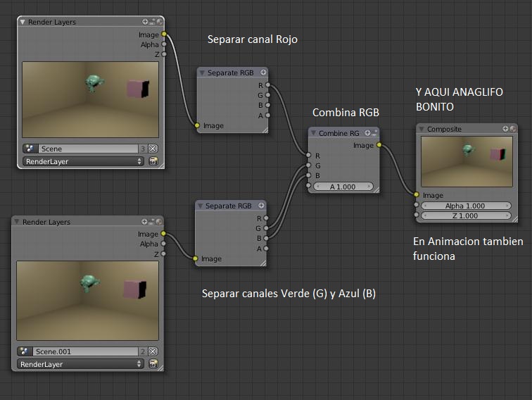Image resolution: width=532 pixels, height=400 pixels.
Task: Click Alpha output socket of Scene Render Layers
Action: click(x=164, y=44)
